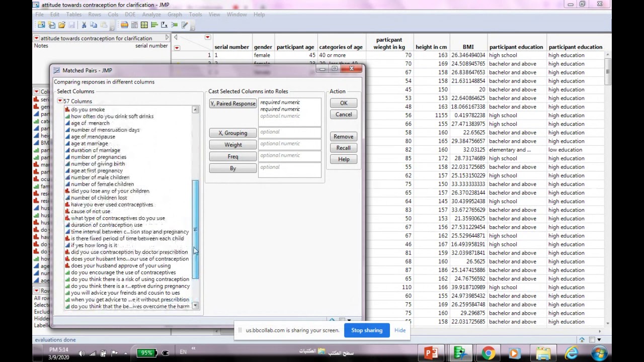Open red triangle menu of the data table title
The width and height of the screenshot is (644, 362).
pyautogui.click(x=36, y=38)
